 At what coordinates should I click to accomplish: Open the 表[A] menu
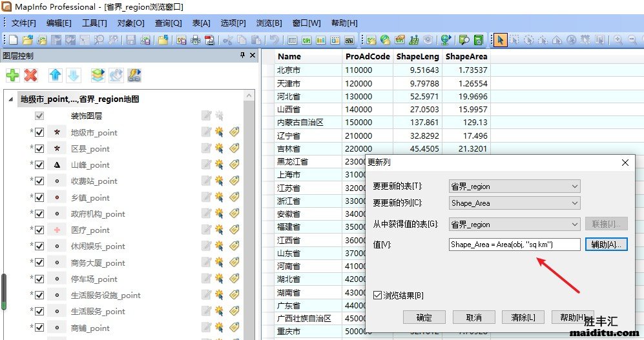(202, 23)
